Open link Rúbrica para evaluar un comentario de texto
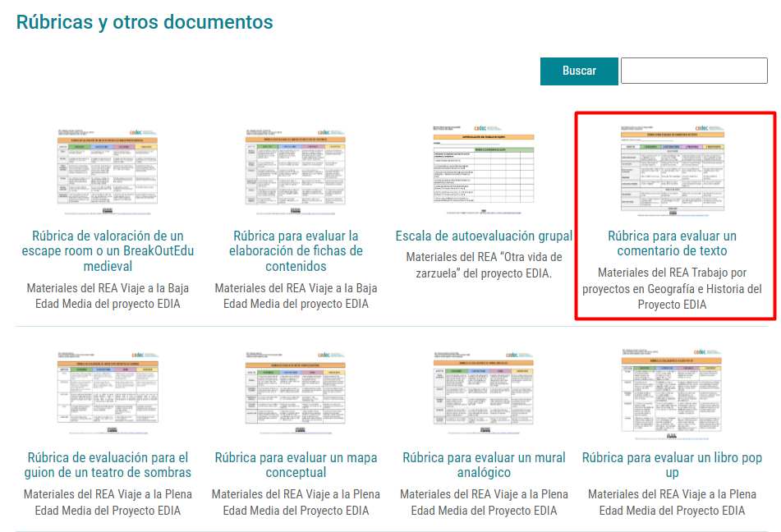The image size is (781, 532). tap(673, 244)
